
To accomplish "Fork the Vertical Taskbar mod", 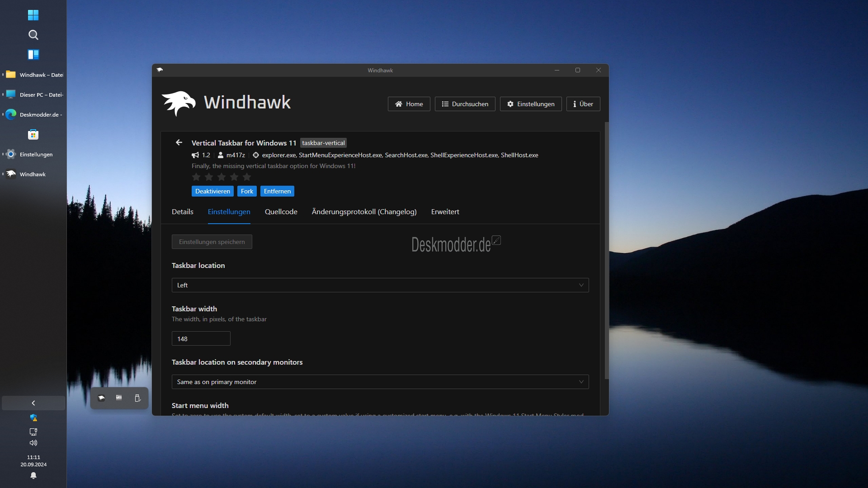I will pyautogui.click(x=247, y=191).
